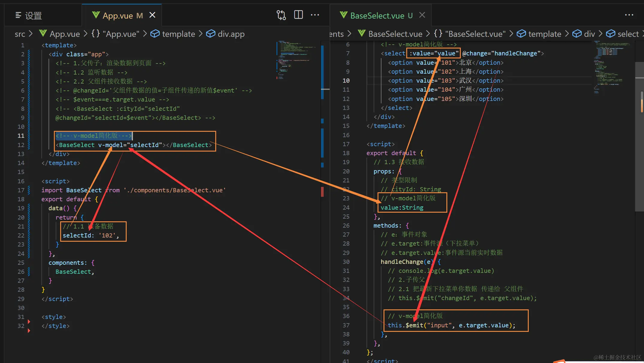The height and width of the screenshot is (363, 644).
Task: Close the App.vue tab
Action: click(152, 15)
